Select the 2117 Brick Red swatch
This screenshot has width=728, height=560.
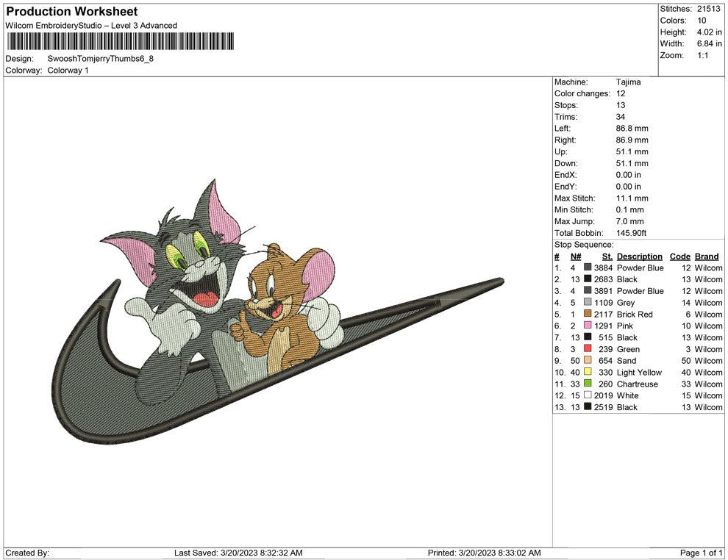[588, 314]
